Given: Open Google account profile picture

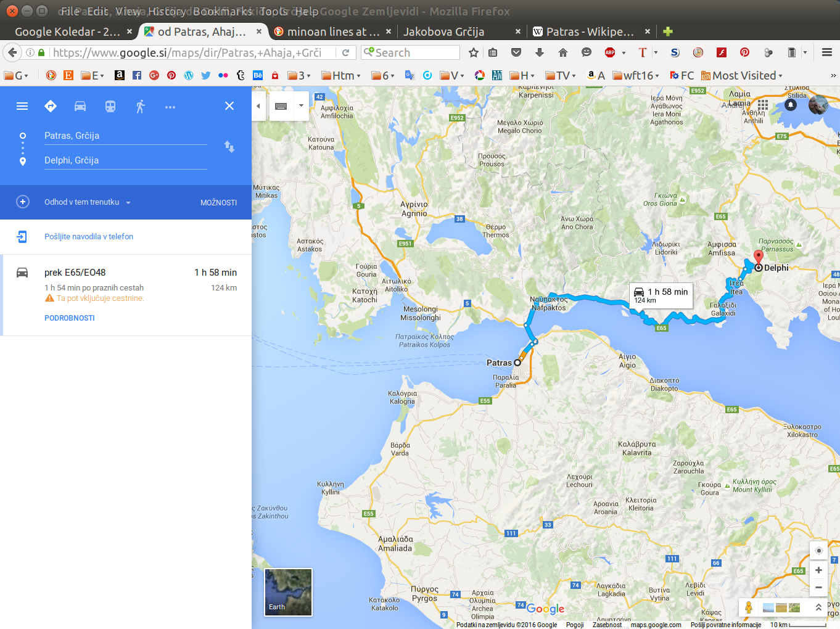Looking at the screenshot, I should pyautogui.click(x=818, y=105).
